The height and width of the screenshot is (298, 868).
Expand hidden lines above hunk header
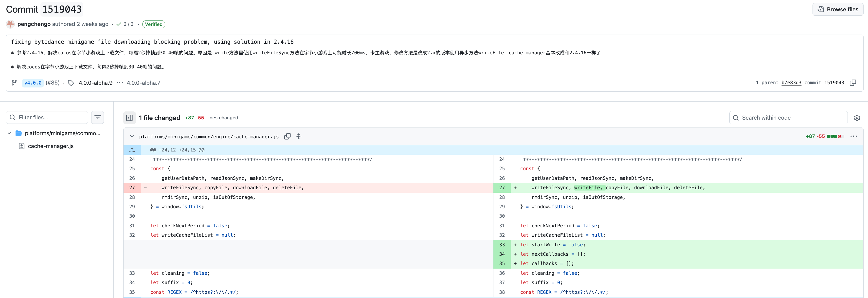132,150
